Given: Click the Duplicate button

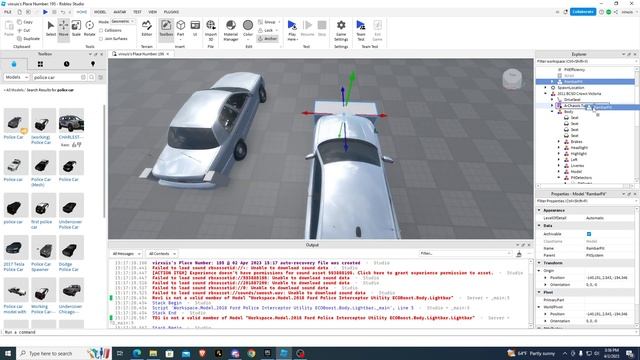Looking at the screenshot, I should coord(29,39).
